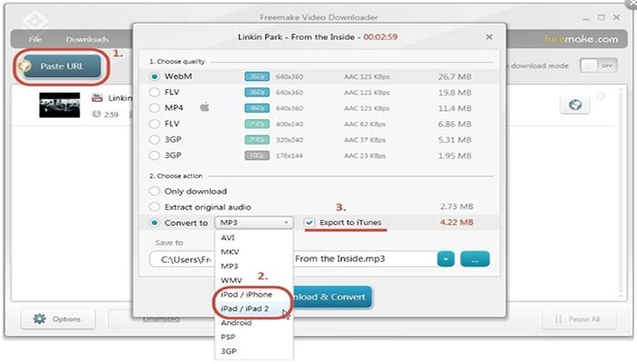Click the Apple icon next to MP4

pyautogui.click(x=205, y=107)
